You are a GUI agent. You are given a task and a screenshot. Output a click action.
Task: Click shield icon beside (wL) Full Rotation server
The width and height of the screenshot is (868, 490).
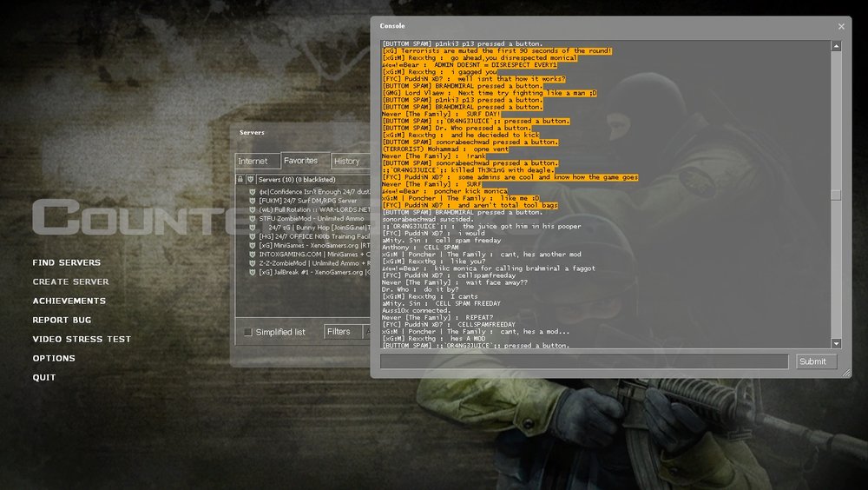point(253,209)
